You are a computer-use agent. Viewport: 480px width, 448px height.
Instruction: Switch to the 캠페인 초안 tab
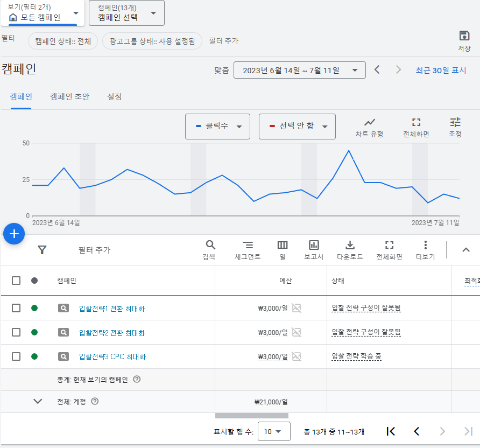tap(69, 97)
